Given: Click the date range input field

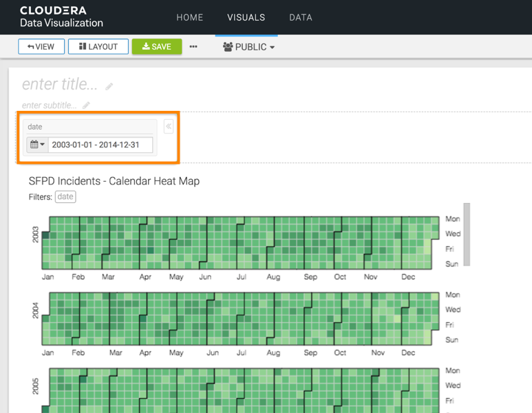Looking at the screenshot, I should (x=100, y=145).
